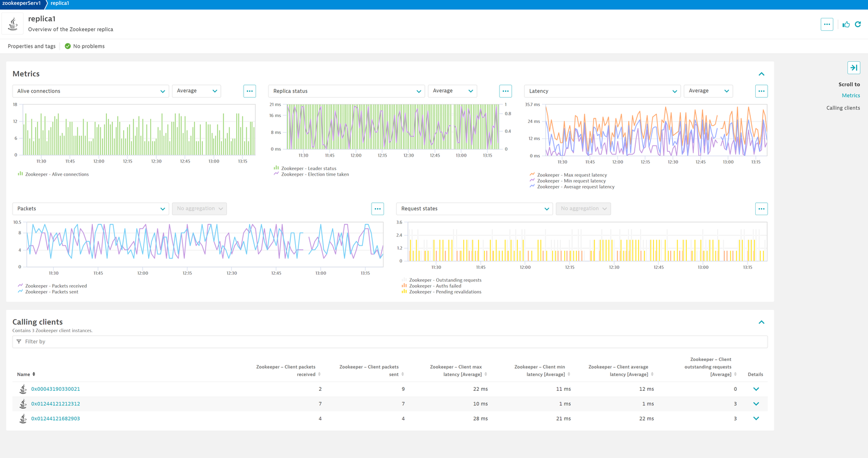Screen dimensions: 868x458
Task: Click the thumbs-up feedback icon
Action: click(x=846, y=24)
